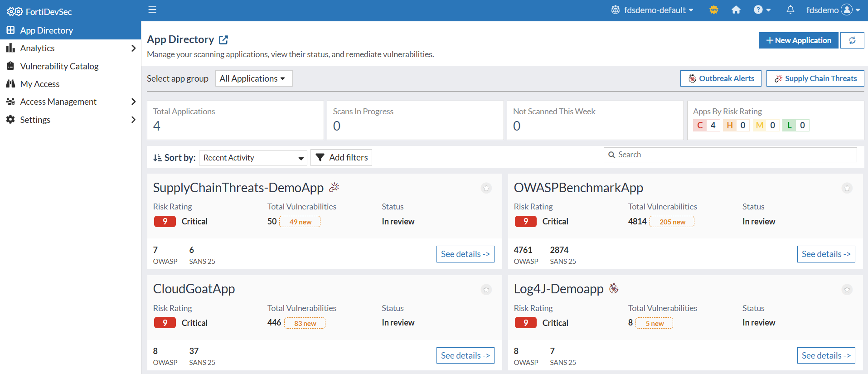868x374 pixels.
Task: Expand the Analytics sidebar section
Action: pyautogui.click(x=133, y=48)
